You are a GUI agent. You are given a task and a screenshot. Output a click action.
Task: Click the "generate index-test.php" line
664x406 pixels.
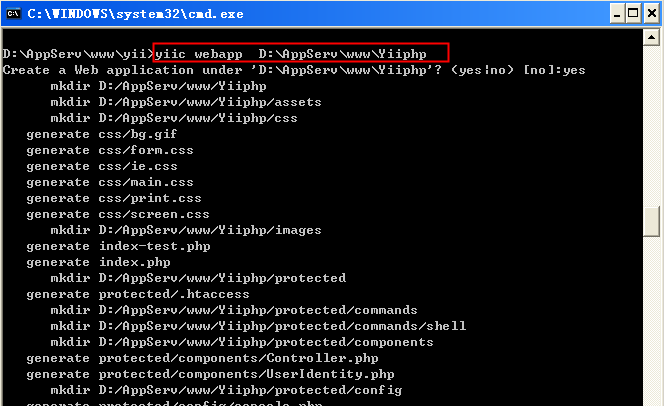118,246
